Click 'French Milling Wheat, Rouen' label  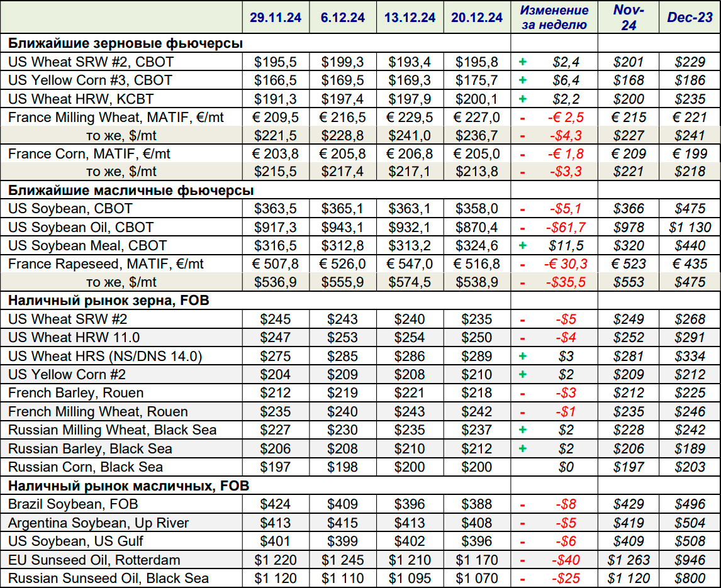pos(98,411)
